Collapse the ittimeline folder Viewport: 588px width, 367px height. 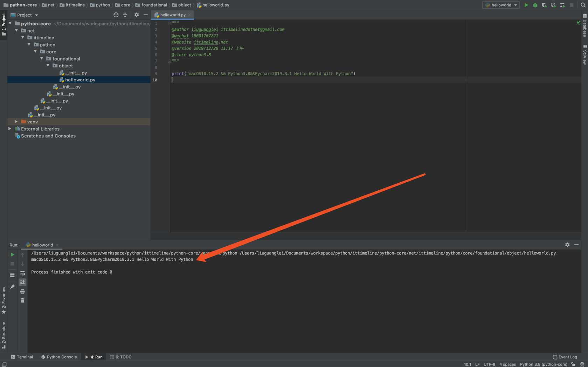(x=23, y=38)
